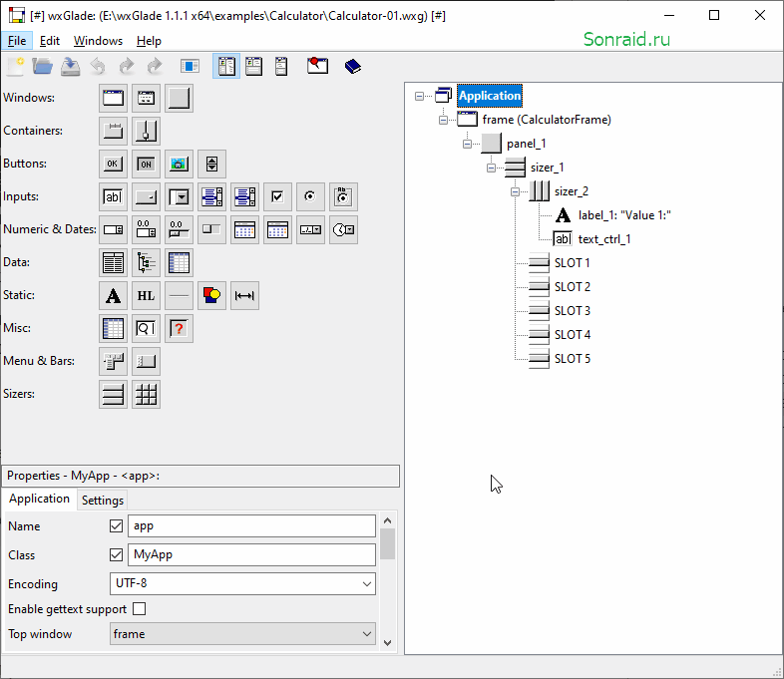Add a Combo Box input widget
This screenshot has height=679, width=784.
point(179,196)
